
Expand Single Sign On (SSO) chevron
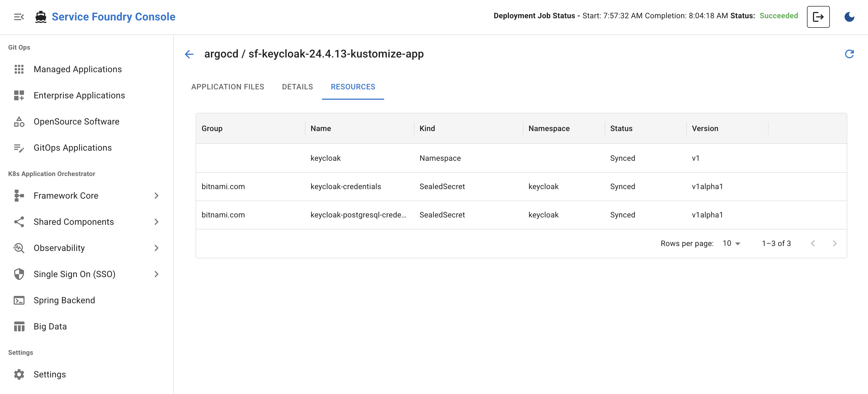[156, 274]
